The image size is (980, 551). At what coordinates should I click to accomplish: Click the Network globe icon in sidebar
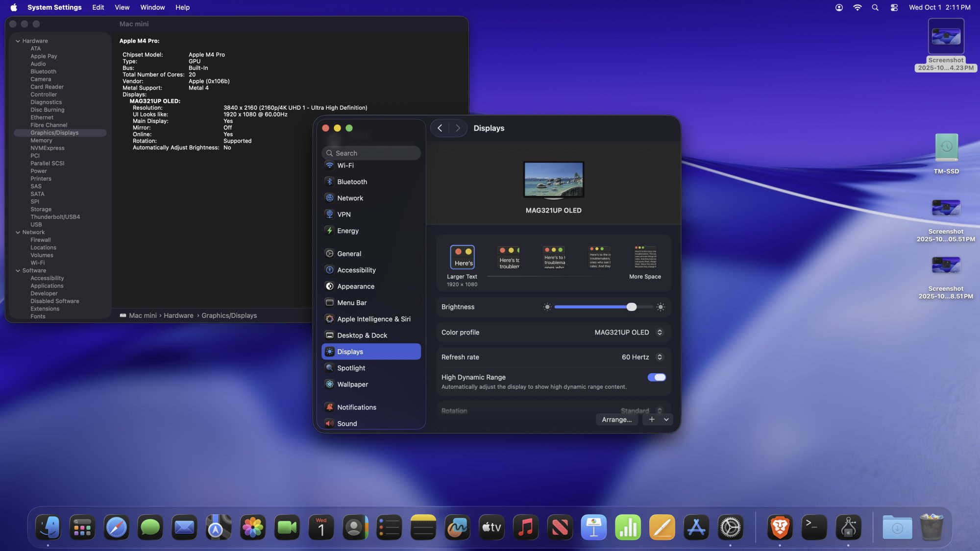[x=330, y=198]
